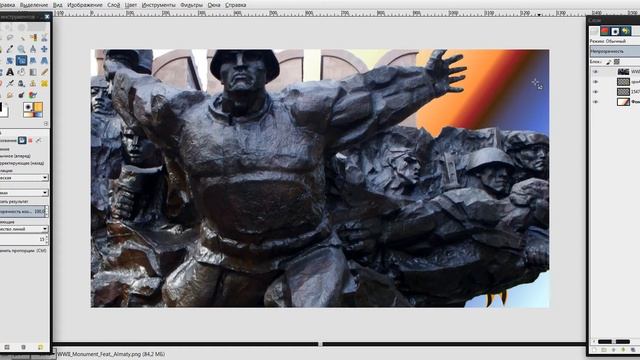Select the Dodge/Burn tool
Image resolution: width=640 pixels, height=360 pixels.
(21, 95)
